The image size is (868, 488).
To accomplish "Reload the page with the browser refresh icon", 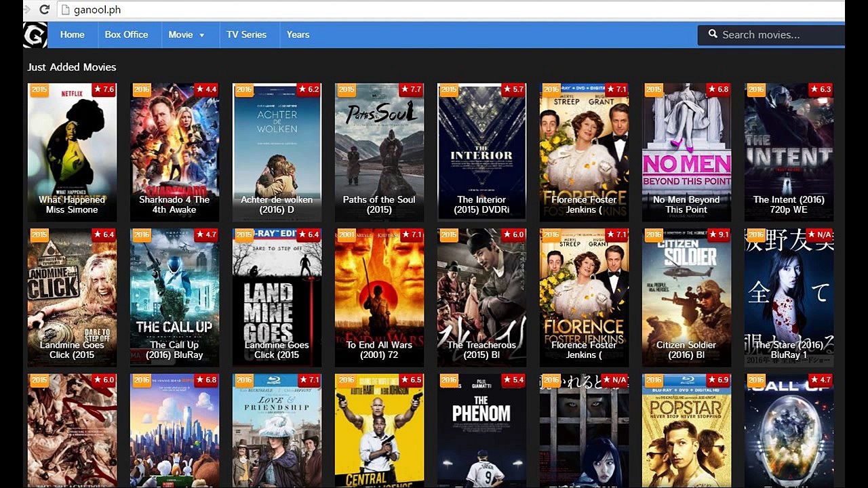I will pyautogui.click(x=45, y=9).
